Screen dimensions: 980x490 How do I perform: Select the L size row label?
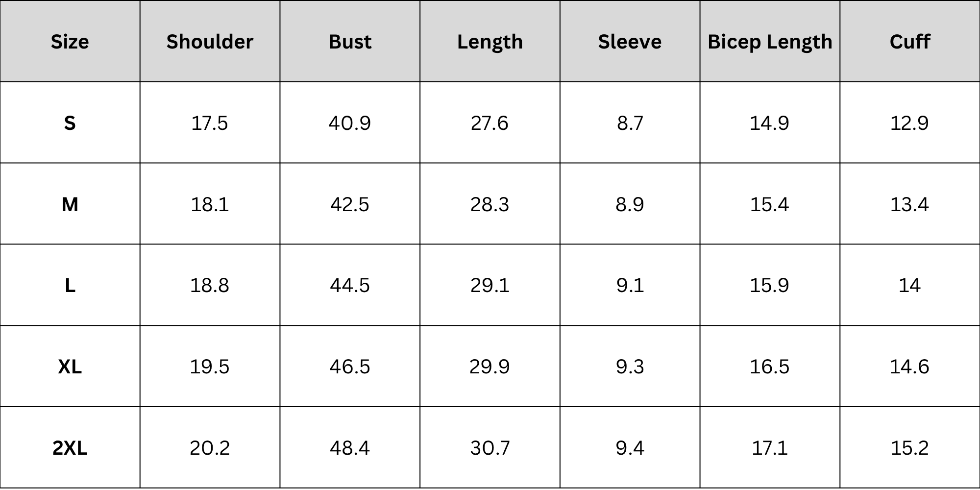(70, 285)
